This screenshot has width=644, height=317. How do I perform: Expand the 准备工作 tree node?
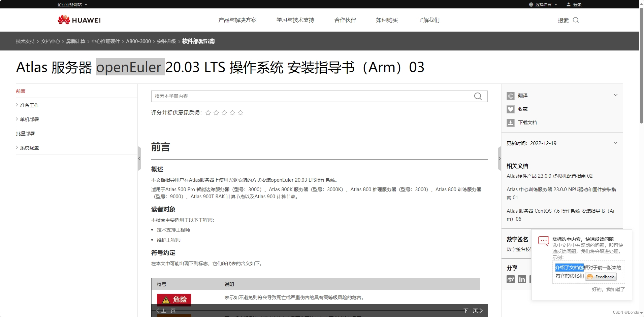[x=17, y=105]
